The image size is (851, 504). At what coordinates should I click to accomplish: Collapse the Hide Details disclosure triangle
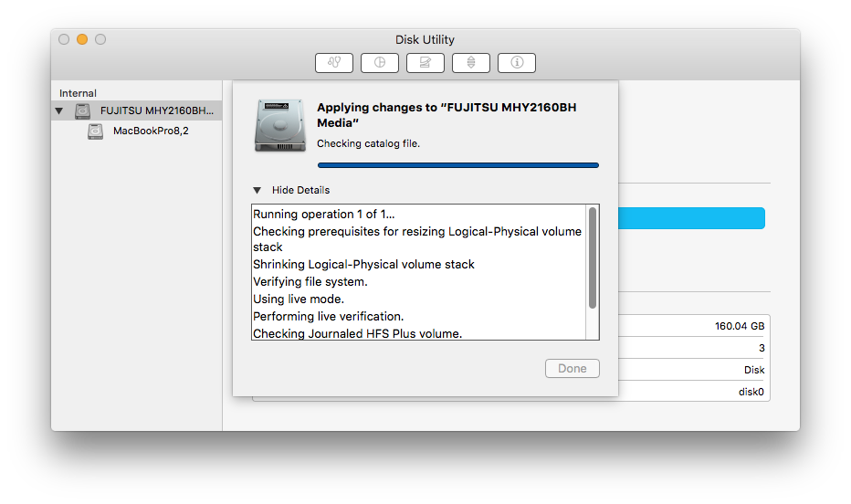point(257,191)
